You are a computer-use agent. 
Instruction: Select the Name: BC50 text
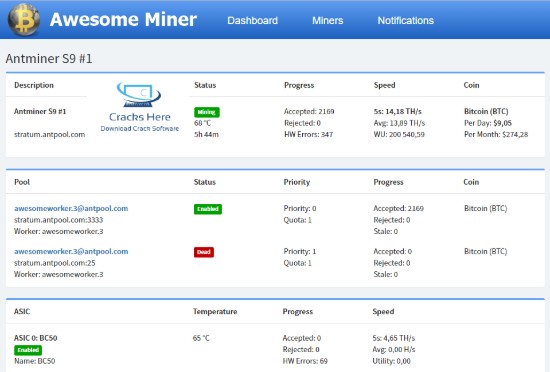[34, 361]
